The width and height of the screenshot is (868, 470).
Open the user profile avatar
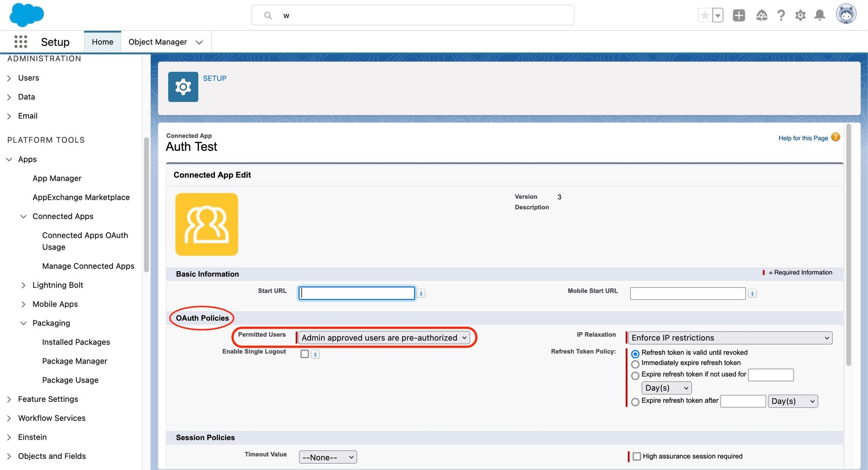[x=846, y=15]
